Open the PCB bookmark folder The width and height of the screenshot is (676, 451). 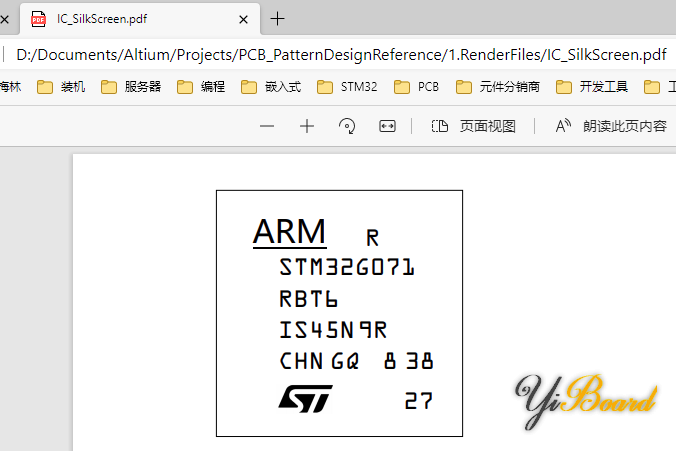416,87
